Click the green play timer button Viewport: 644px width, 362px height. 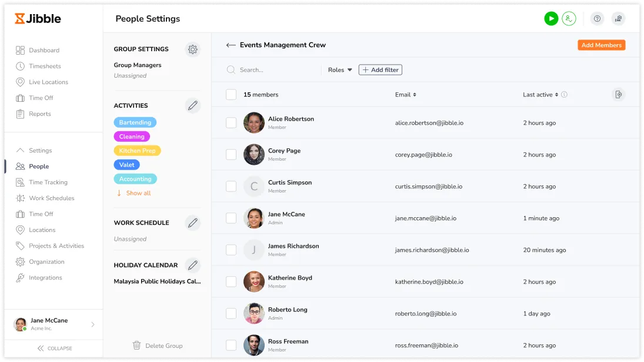[550, 19]
